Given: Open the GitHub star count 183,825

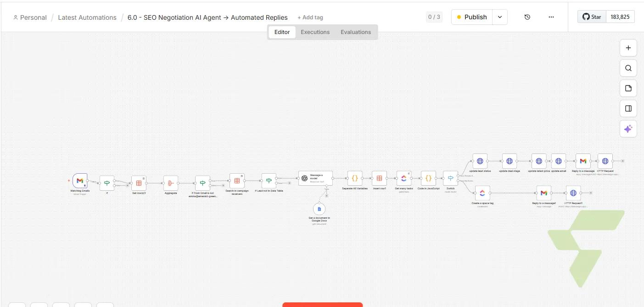Looking at the screenshot, I should (621, 17).
